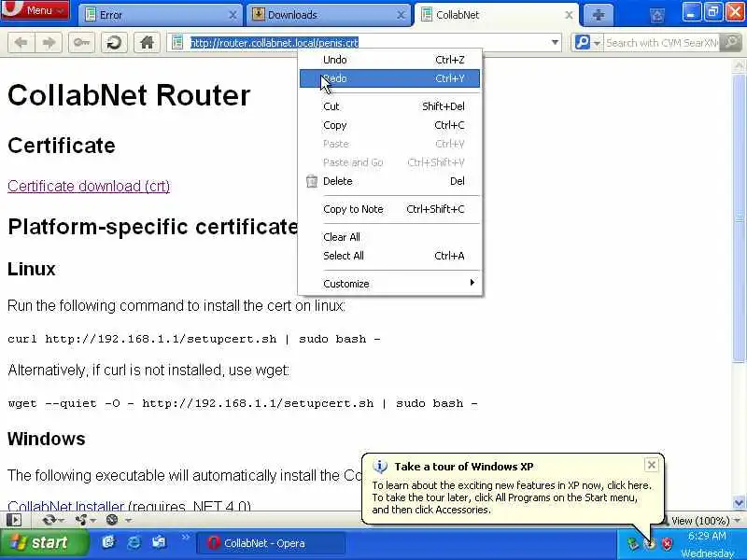Click the curl setupcert.sh command text

194,339
